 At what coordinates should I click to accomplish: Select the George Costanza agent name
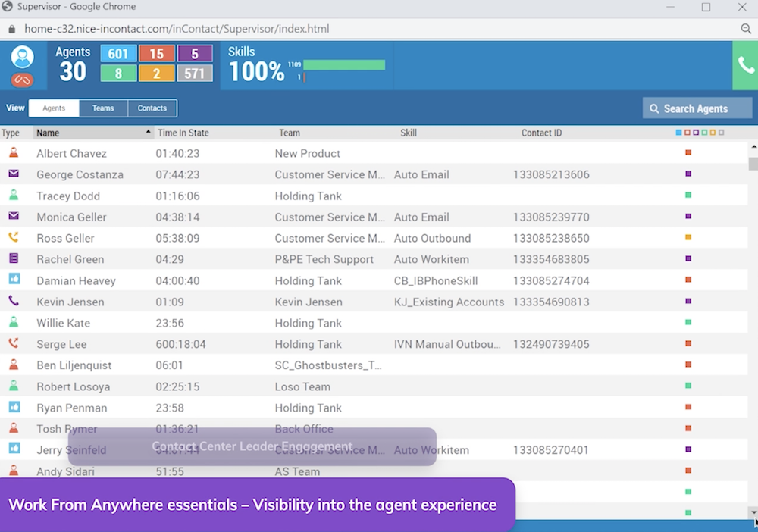tap(80, 174)
